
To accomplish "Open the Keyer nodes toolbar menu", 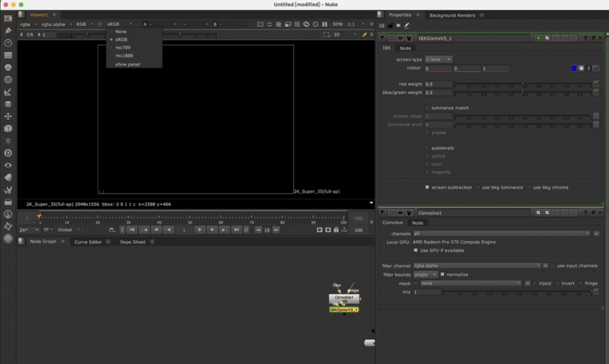I will 8,92.
